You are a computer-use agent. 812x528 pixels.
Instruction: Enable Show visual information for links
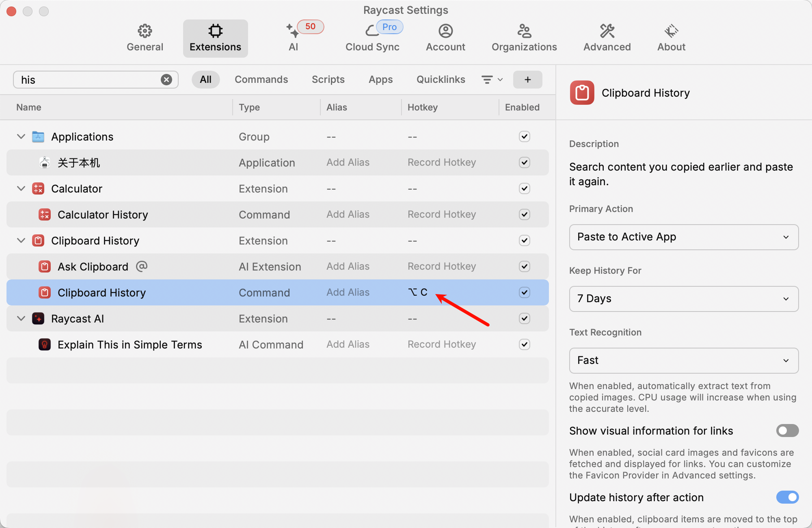(x=787, y=431)
